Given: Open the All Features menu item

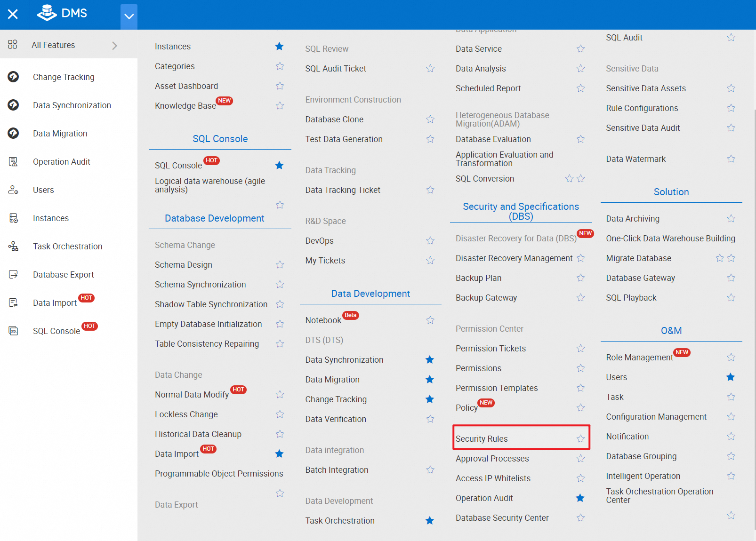Looking at the screenshot, I should (53, 45).
